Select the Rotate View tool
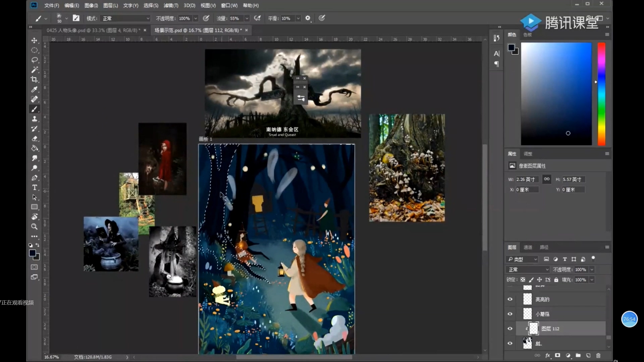The image size is (644, 362). click(34, 217)
